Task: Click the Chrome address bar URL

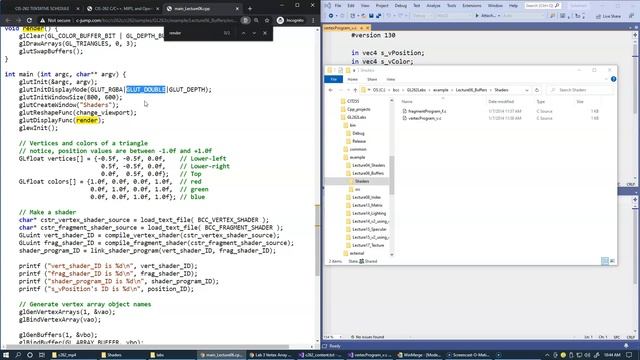Action: click(x=156, y=20)
